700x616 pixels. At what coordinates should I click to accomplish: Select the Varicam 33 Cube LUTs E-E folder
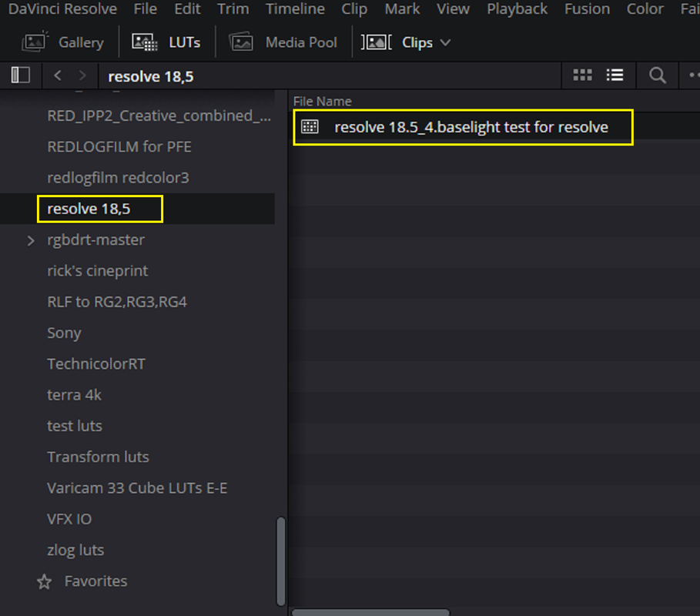(x=137, y=488)
